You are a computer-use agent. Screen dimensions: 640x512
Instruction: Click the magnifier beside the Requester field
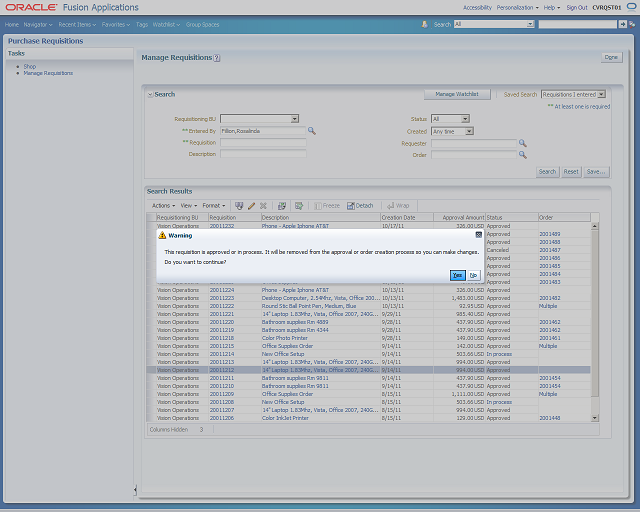pyautogui.click(x=522, y=143)
